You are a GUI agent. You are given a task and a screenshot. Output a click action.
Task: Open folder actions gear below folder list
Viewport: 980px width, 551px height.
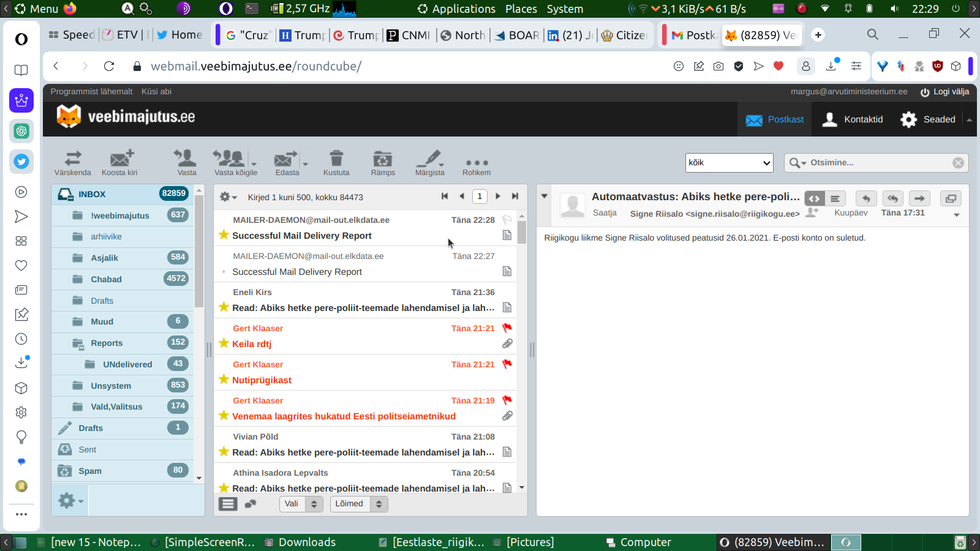[70, 501]
